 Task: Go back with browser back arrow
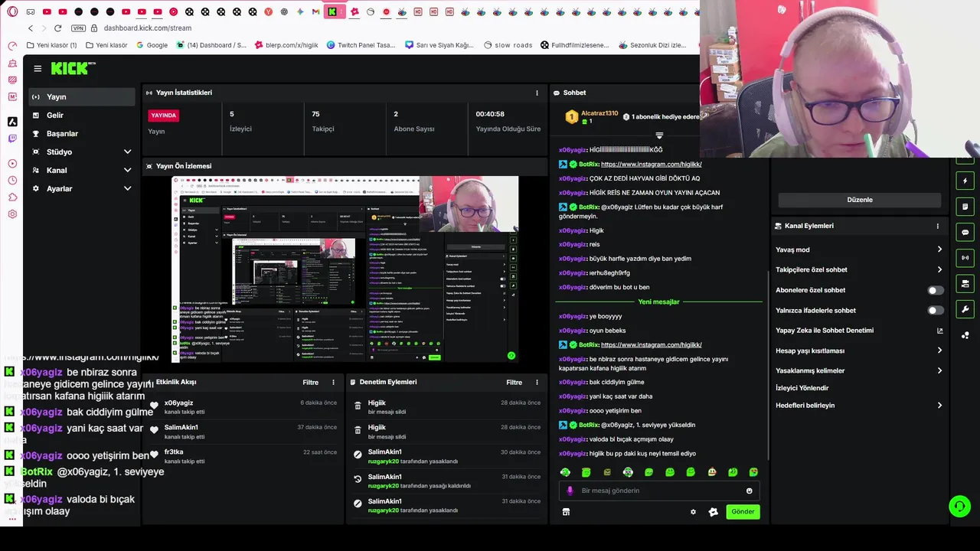pyautogui.click(x=31, y=28)
